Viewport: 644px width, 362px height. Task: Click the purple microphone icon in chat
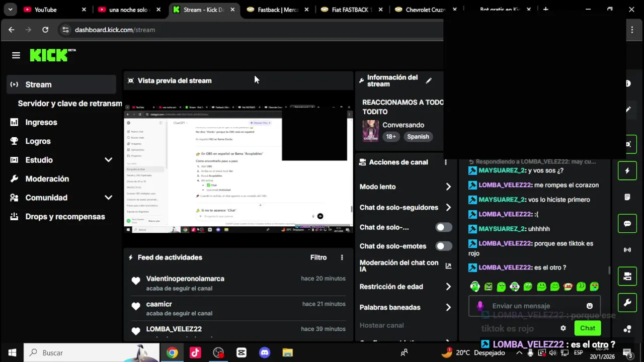(x=480, y=306)
